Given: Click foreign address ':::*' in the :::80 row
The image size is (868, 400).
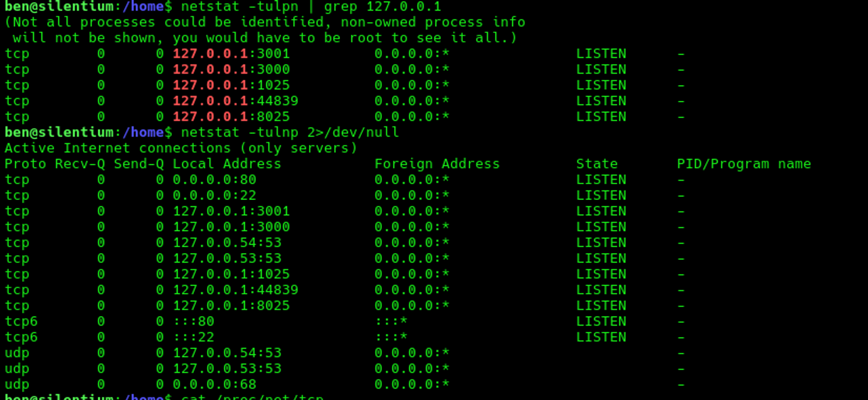Looking at the screenshot, I should click(x=391, y=321).
